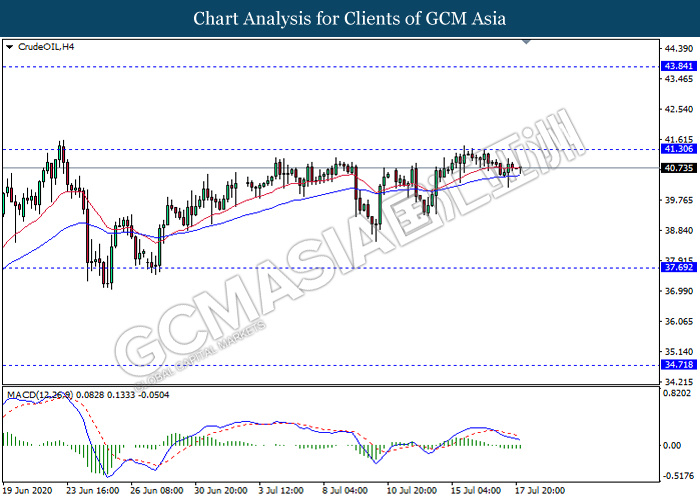Select the 43.841 price level label
This screenshot has height=500, width=700.
click(x=679, y=66)
